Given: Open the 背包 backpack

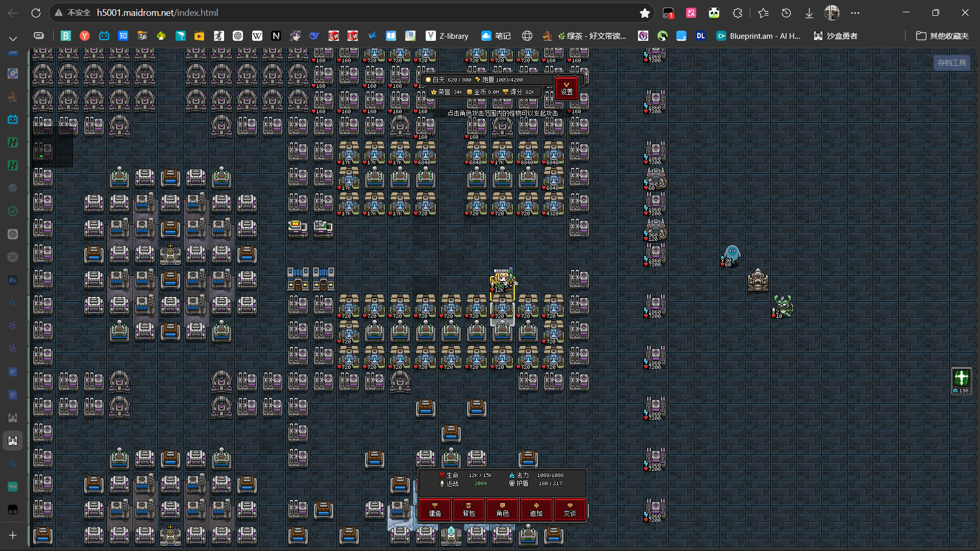Looking at the screenshot, I should [x=469, y=510].
